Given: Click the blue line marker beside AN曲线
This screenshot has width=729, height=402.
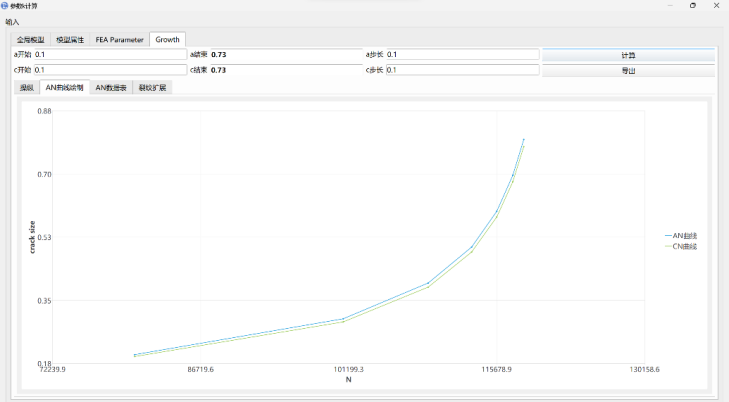Looking at the screenshot, I should pos(669,236).
